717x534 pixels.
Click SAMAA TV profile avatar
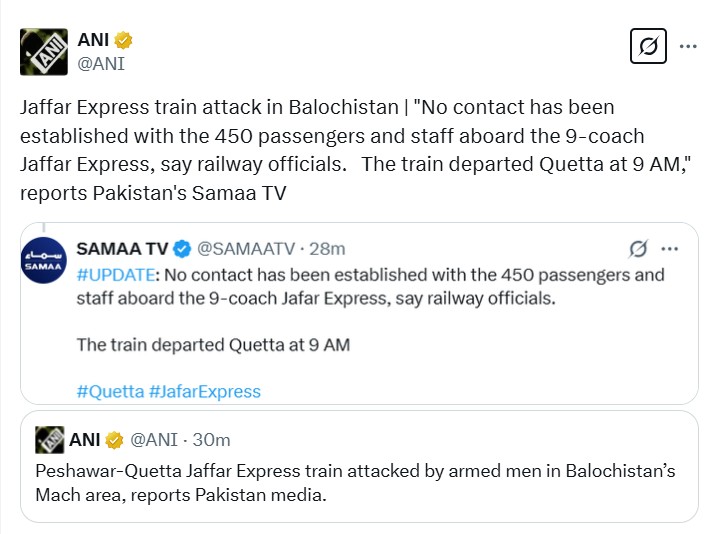point(44,268)
